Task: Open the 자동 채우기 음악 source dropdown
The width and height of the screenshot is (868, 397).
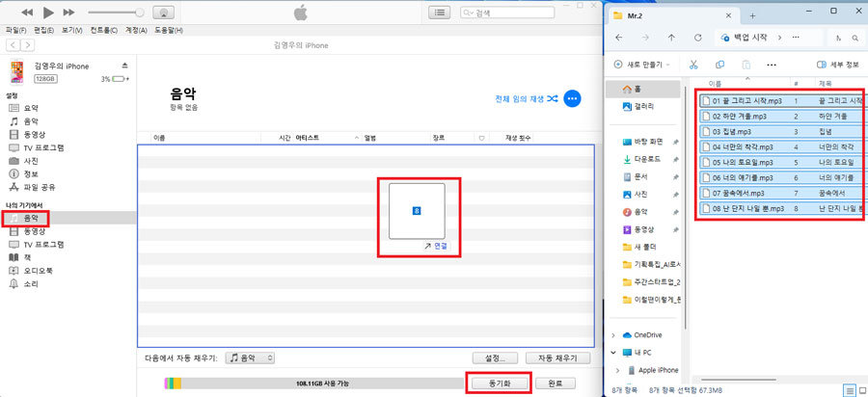Action: click(x=251, y=357)
